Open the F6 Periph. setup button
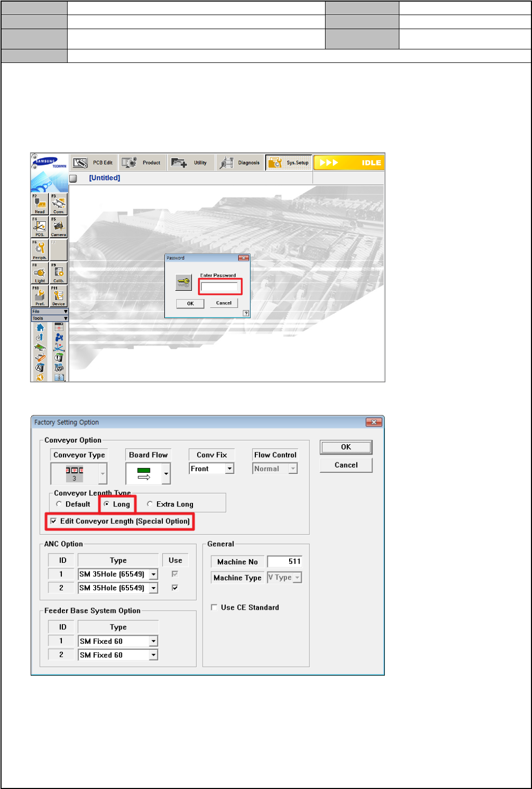The width and height of the screenshot is (532, 789). coord(40,250)
